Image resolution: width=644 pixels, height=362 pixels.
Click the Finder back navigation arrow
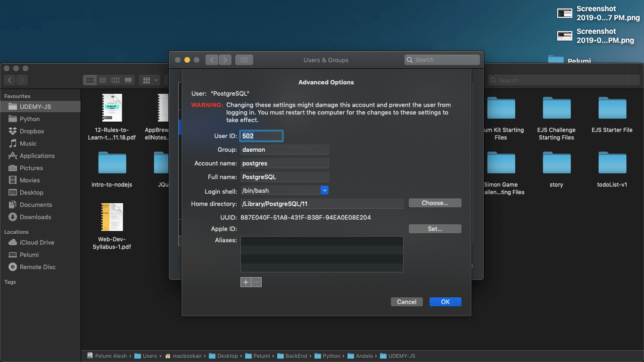pos(10,80)
